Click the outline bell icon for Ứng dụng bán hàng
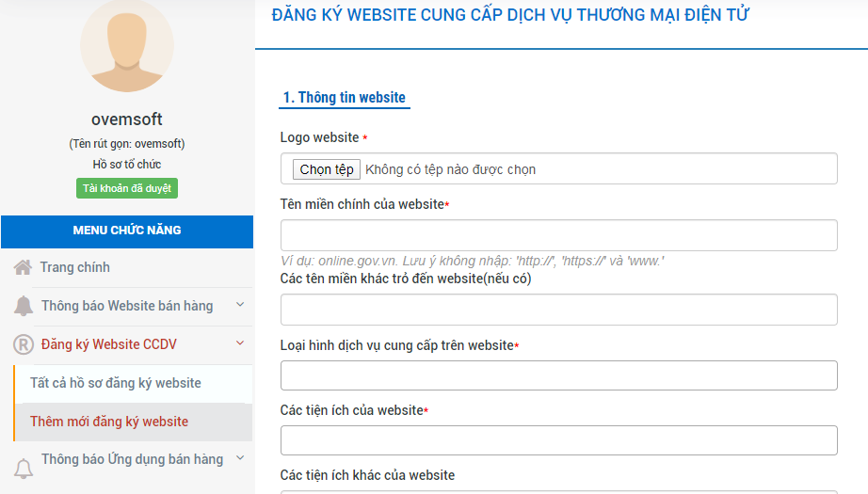This screenshot has height=494, width=868. click(24, 469)
